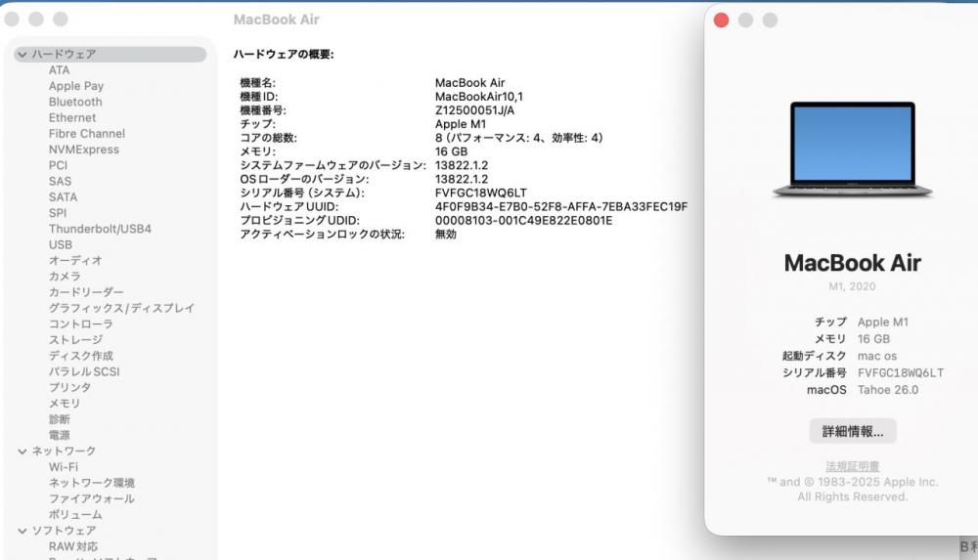Close the About This Mac window
The height and width of the screenshot is (560, 978).
721,20
